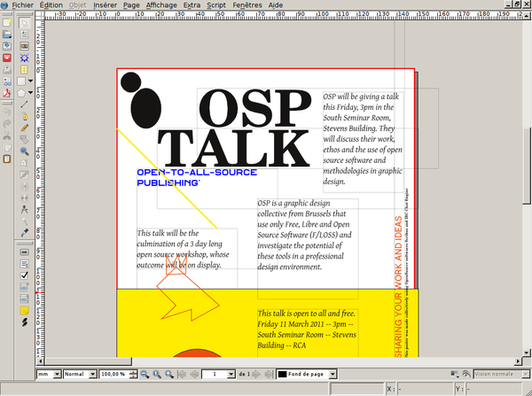Select the freehand pencil tool

click(x=24, y=128)
